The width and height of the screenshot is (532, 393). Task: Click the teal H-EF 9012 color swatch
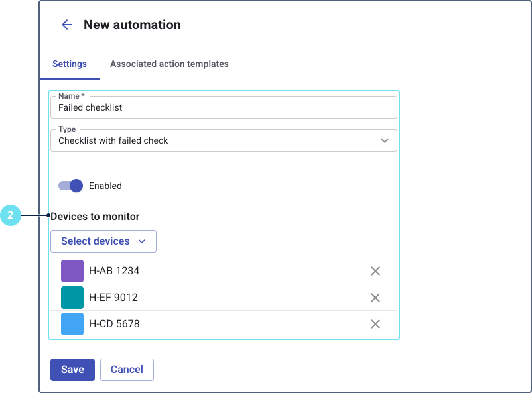point(72,298)
